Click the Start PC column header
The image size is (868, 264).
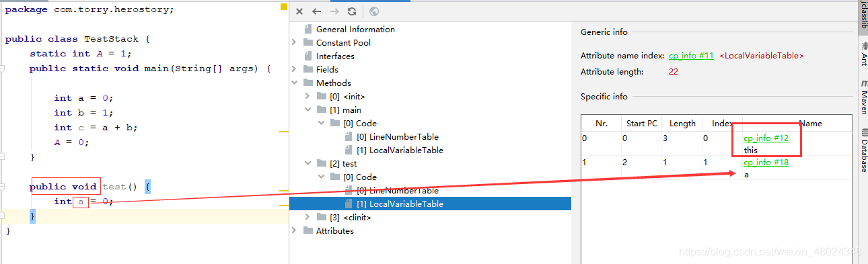642,124
